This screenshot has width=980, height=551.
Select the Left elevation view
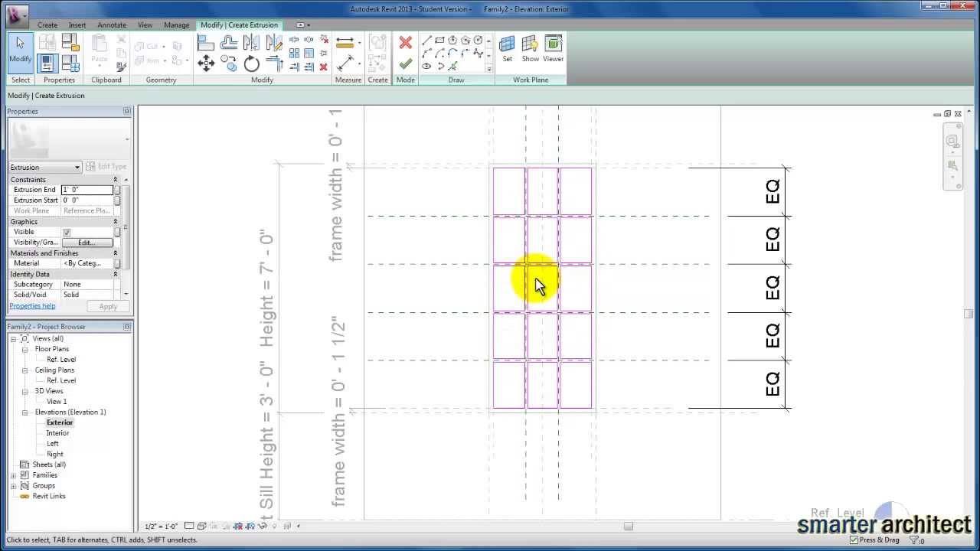[53, 444]
